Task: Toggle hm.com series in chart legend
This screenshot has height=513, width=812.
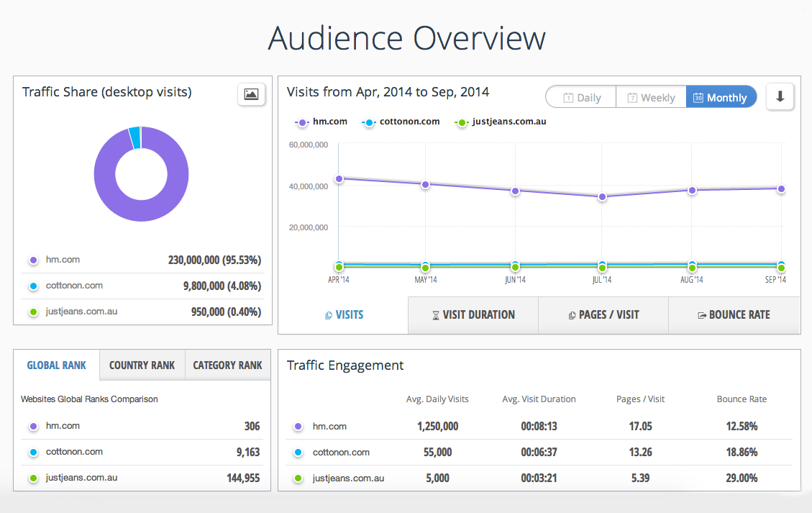Action: click(x=321, y=122)
